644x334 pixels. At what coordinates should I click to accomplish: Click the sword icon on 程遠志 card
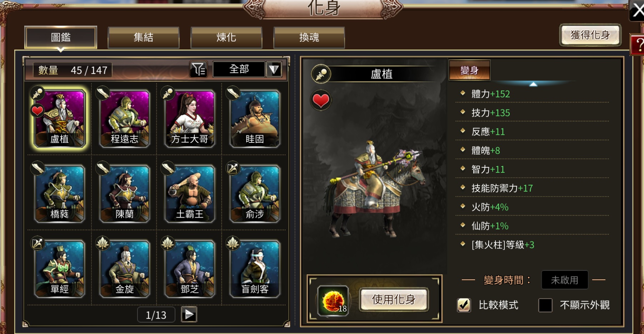pyautogui.click(x=103, y=93)
